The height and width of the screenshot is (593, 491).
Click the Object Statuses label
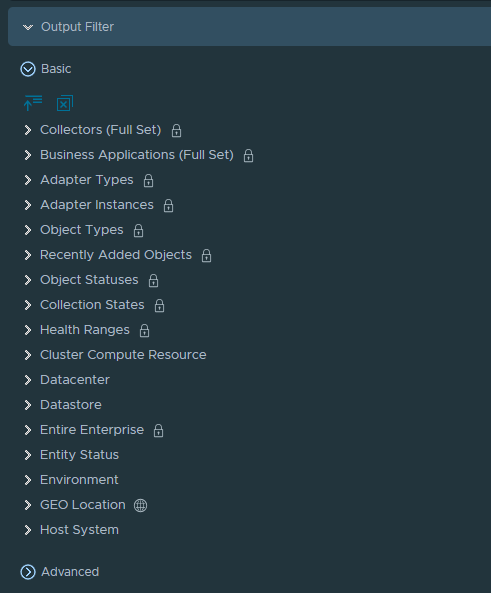point(89,280)
